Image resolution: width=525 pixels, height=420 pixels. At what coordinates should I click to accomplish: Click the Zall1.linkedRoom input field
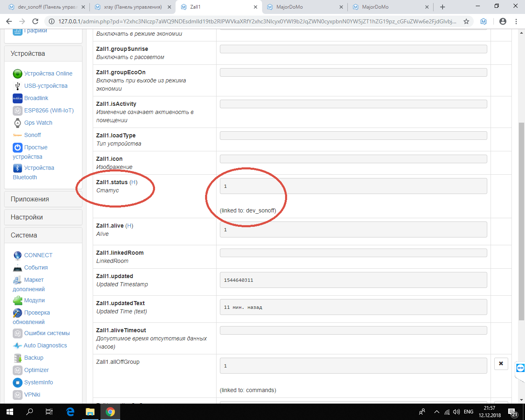353,253
